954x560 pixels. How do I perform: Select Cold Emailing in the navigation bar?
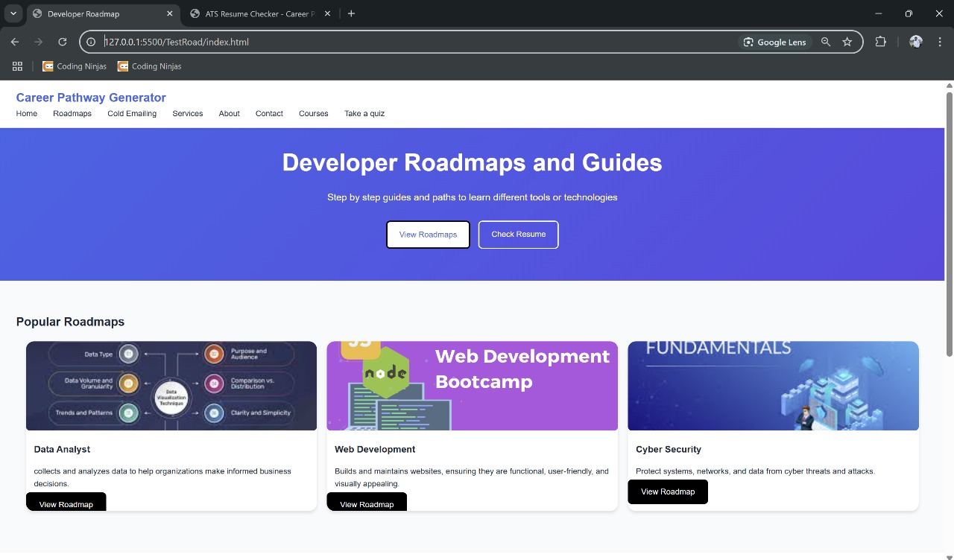pos(132,113)
